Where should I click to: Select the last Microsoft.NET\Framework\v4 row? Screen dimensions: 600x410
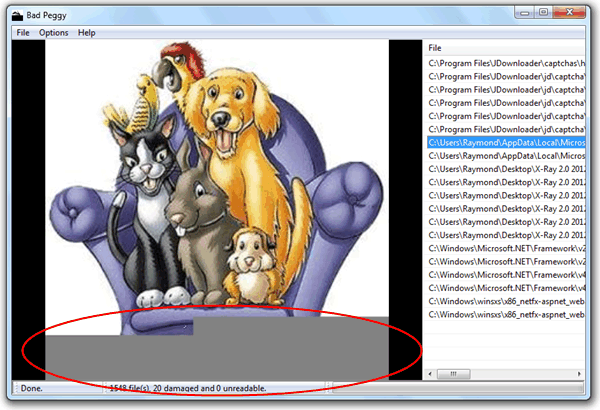coord(506,288)
